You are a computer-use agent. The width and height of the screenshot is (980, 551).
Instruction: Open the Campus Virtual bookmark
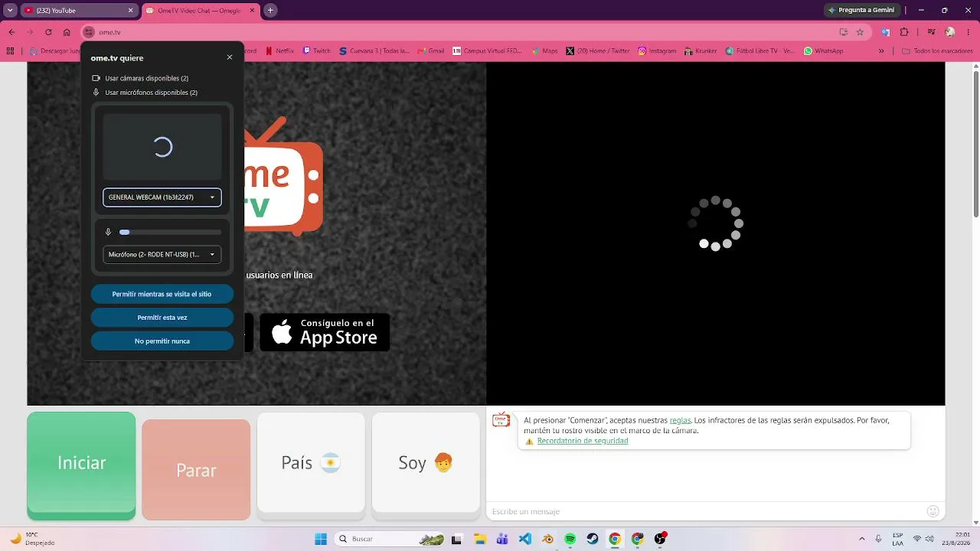coord(488,51)
